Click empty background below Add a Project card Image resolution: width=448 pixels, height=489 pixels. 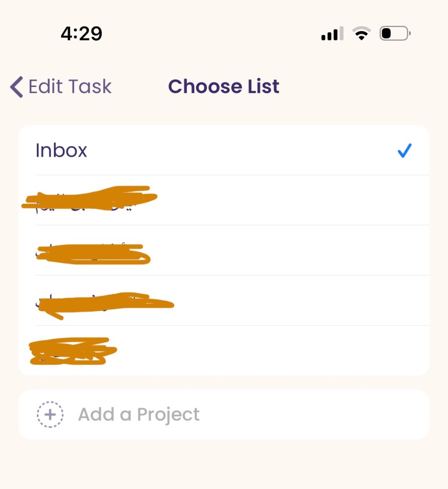[x=224, y=466]
